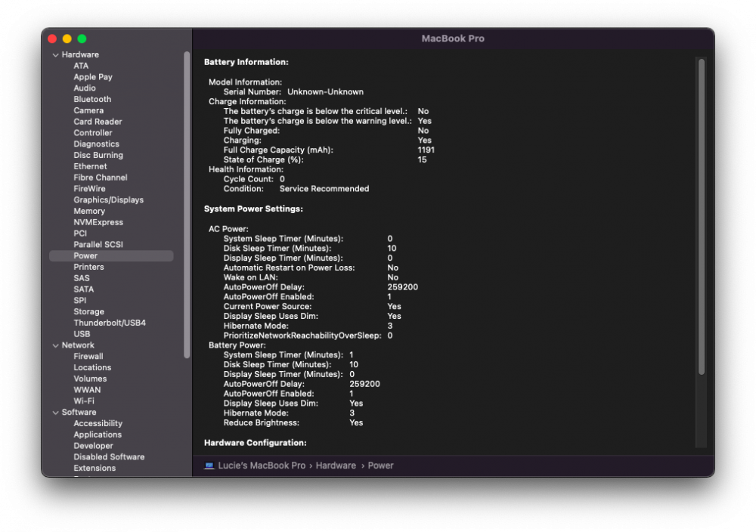Open the Controller entry

[x=92, y=132]
